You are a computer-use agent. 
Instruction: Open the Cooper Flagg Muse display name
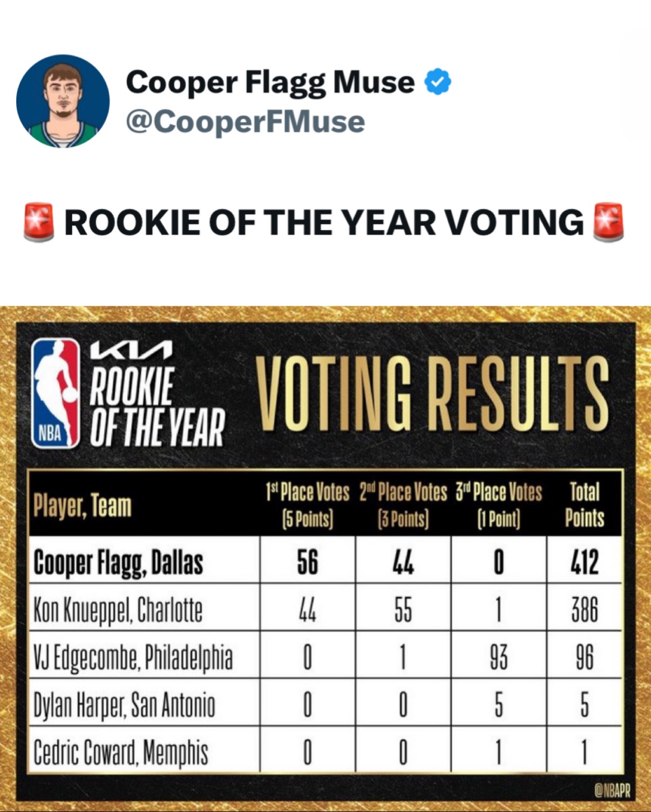pos(270,82)
